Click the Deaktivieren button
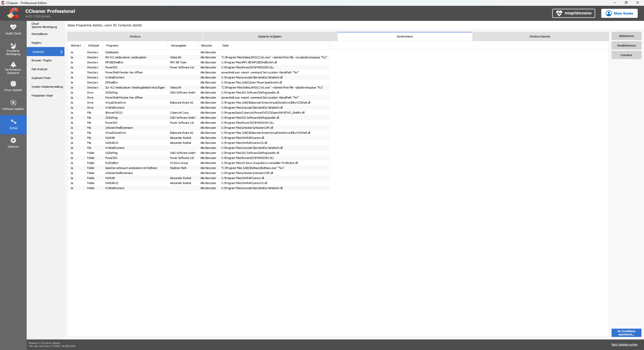 [x=626, y=45]
